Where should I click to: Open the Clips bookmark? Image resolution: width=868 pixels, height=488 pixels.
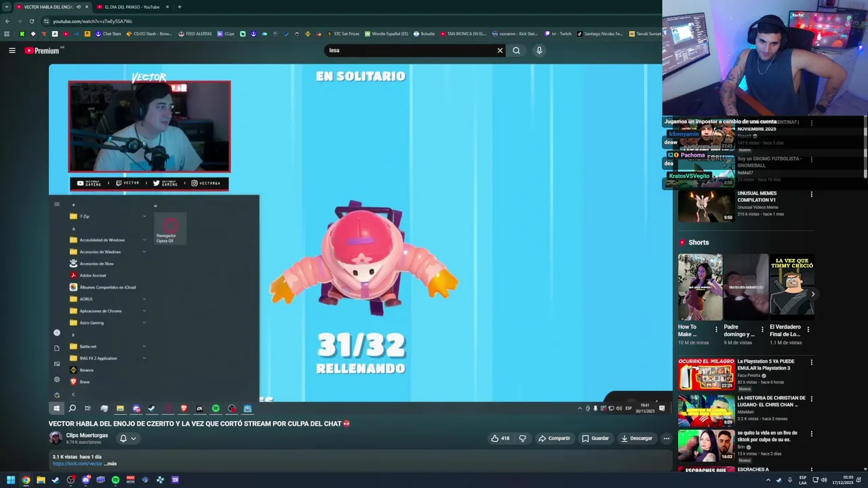point(226,34)
